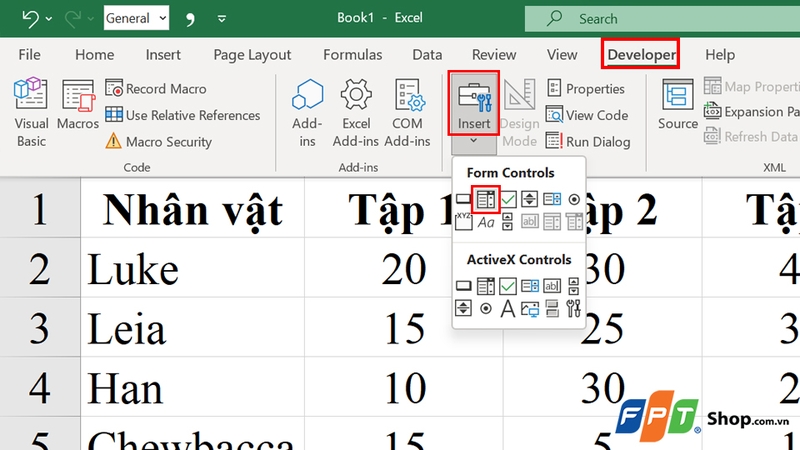Open the General number format dropdown

point(136,18)
